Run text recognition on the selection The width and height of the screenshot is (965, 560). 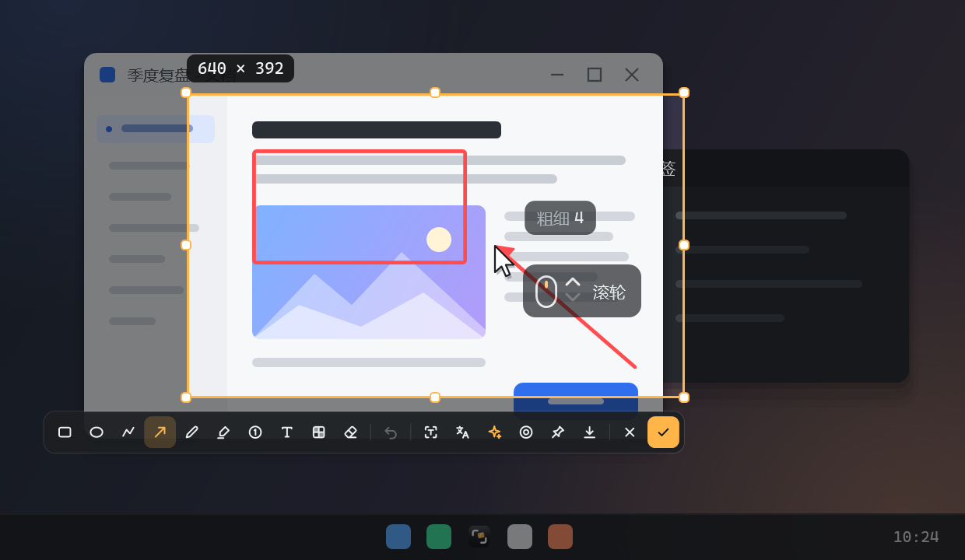(431, 432)
